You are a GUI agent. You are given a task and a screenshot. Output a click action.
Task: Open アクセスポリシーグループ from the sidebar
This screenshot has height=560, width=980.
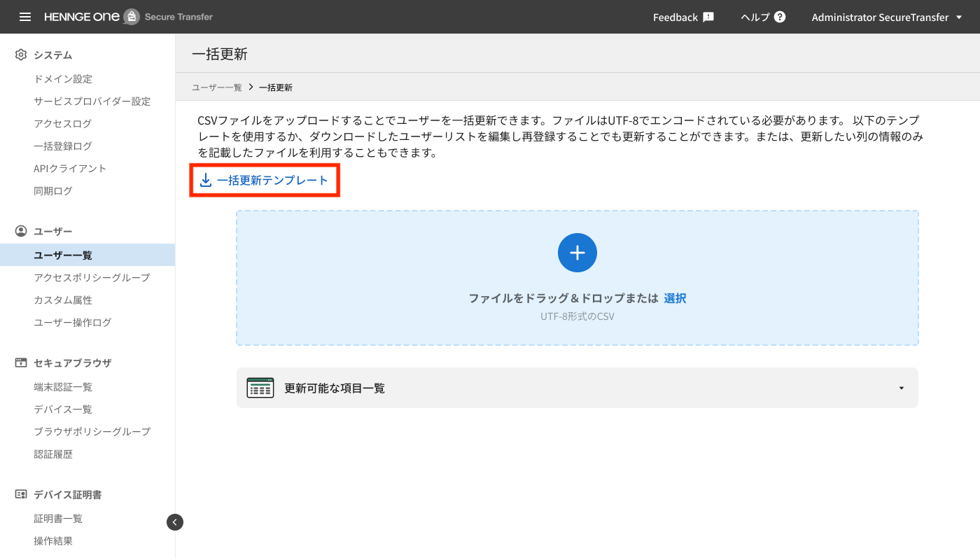pos(90,277)
